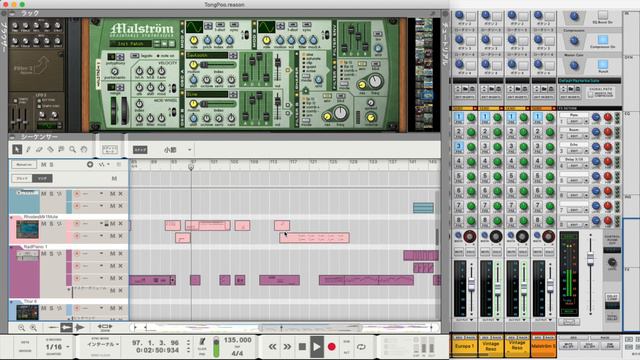Jump to INS section in mixer navigator
The image size is (640, 360).
(627, 197)
